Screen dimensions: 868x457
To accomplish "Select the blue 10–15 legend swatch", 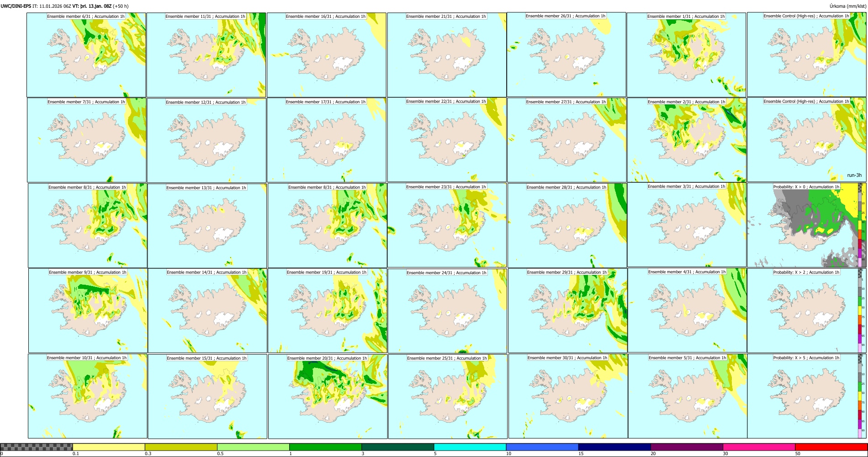I will tap(542, 447).
